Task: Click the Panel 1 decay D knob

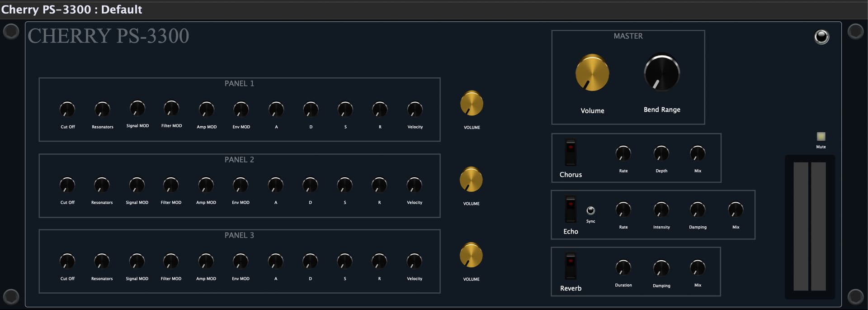Action: point(311,109)
